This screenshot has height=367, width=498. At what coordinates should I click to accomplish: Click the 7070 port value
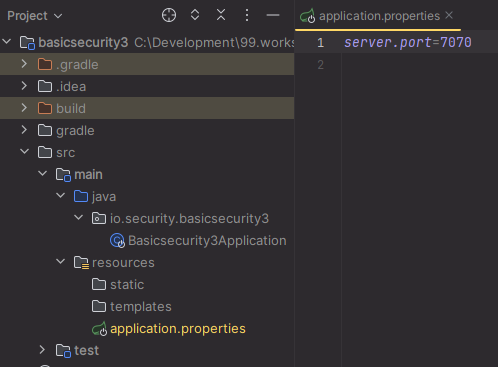(456, 43)
